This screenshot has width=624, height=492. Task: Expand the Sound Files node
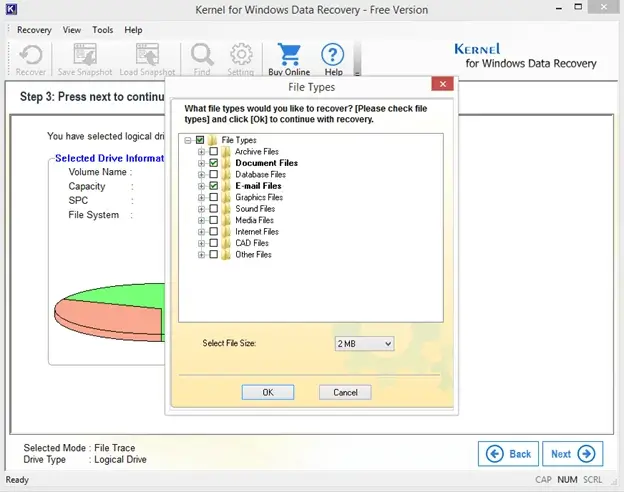pyautogui.click(x=201, y=209)
